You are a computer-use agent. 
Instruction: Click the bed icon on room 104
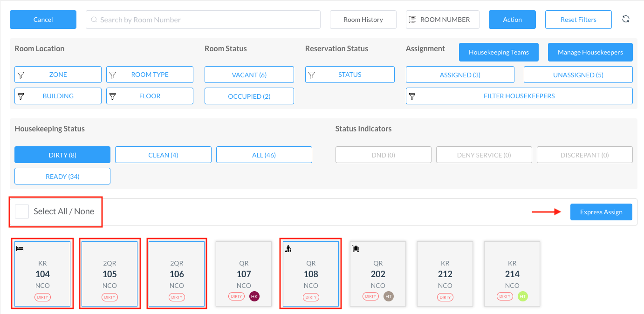(x=20, y=249)
